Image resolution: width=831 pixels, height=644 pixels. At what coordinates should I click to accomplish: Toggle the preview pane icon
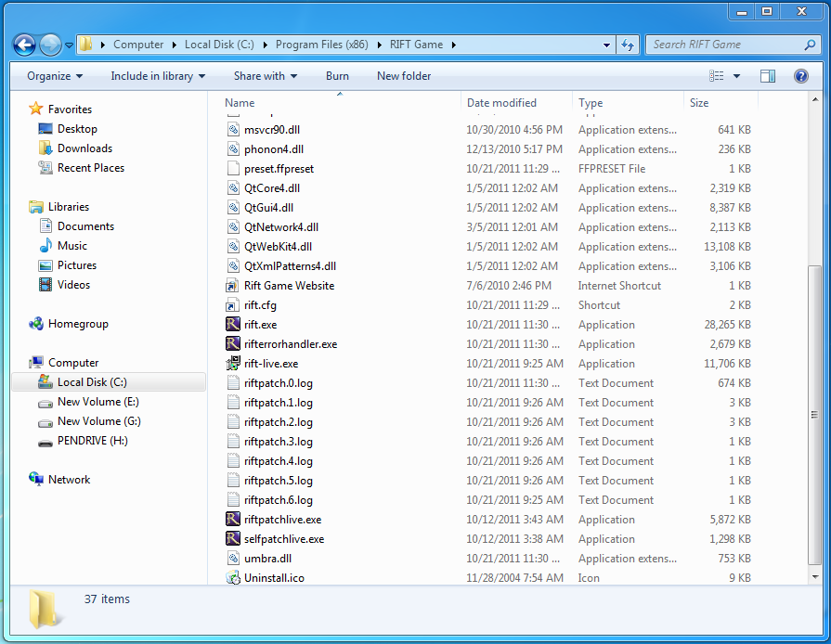[768, 76]
